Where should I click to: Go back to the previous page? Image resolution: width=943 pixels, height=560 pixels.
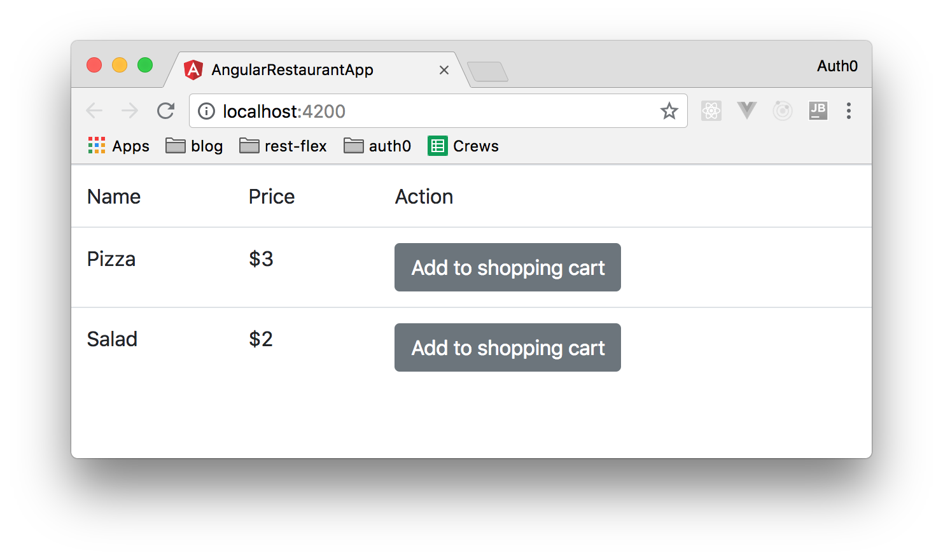[94, 111]
